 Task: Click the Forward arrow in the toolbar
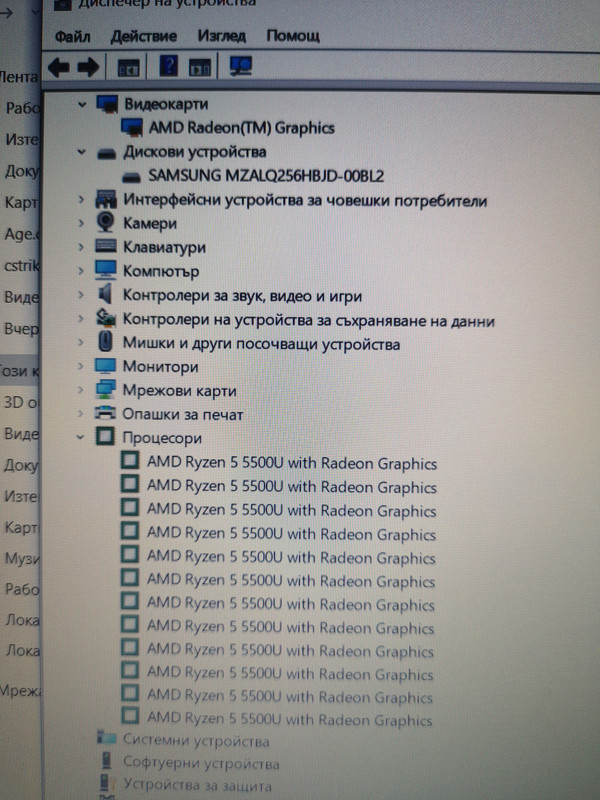click(x=88, y=67)
